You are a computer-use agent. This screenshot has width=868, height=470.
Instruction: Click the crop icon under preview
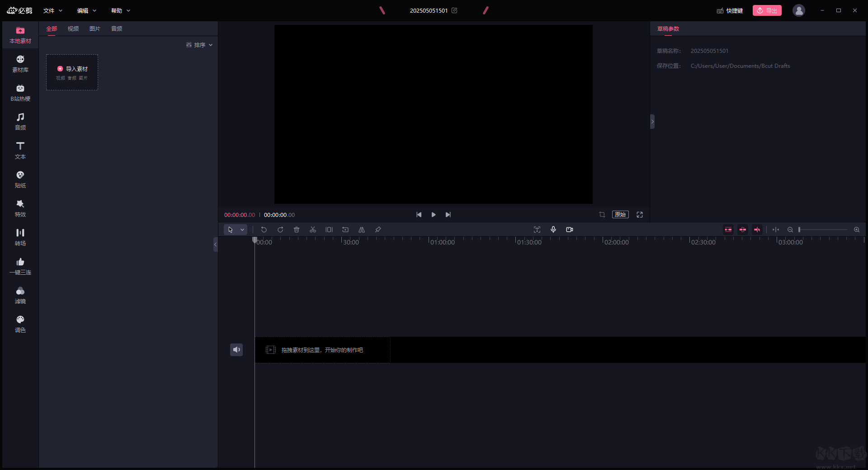602,215
